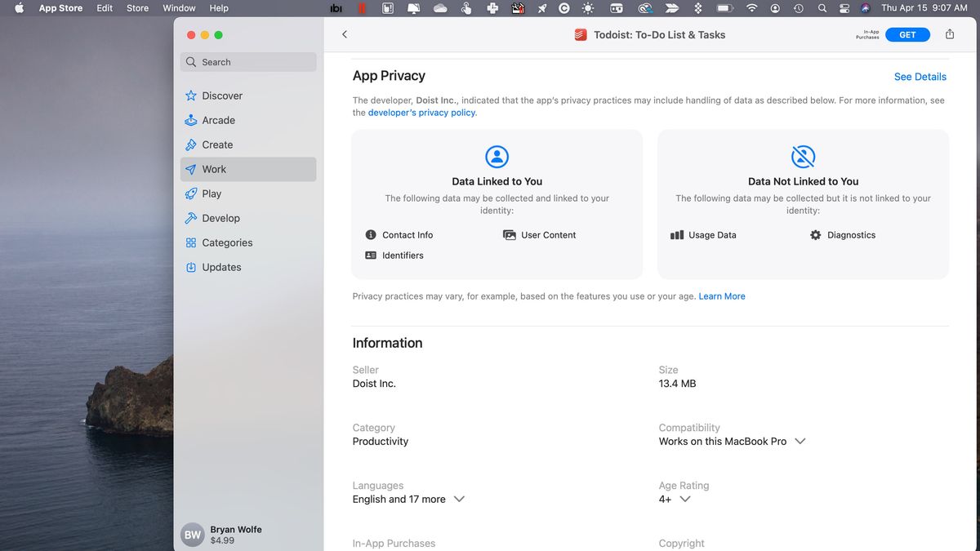The image size is (980, 551).
Task: Click the GET button for Todoist
Action: (907, 34)
